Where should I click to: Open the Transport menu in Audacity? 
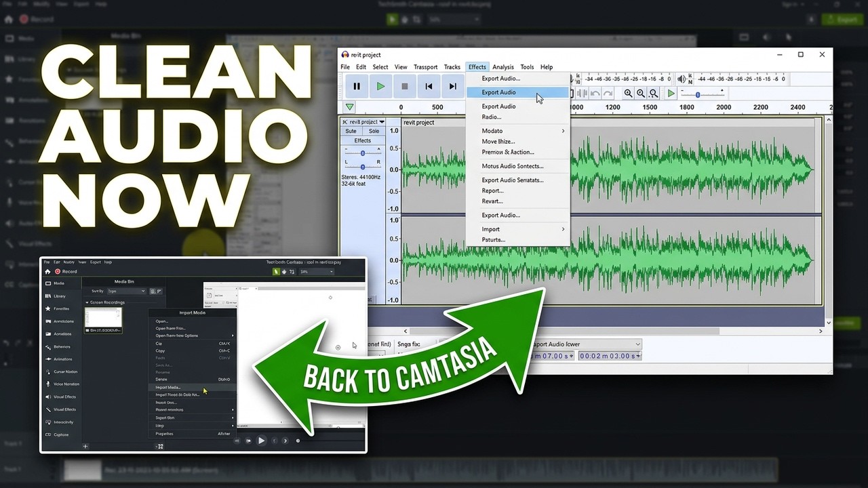pyautogui.click(x=426, y=67)
